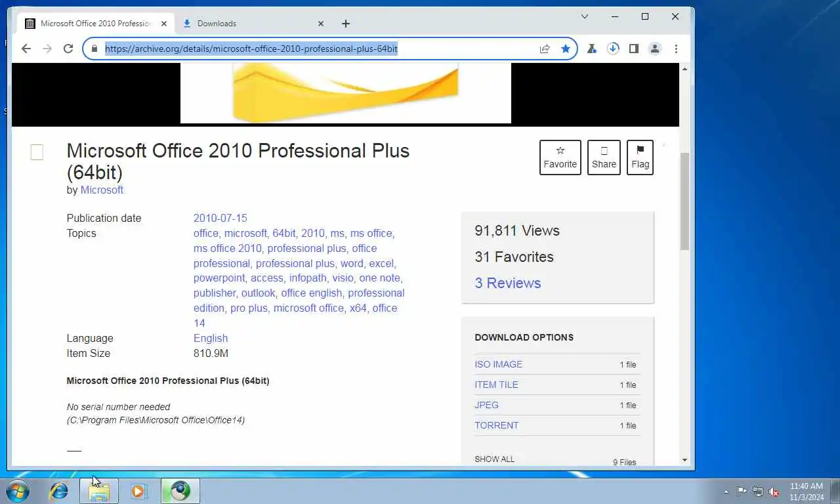Viewport: 840px width, 504px height.
Task: Click the padlock site info icon
Action: (x=94, y=49)
